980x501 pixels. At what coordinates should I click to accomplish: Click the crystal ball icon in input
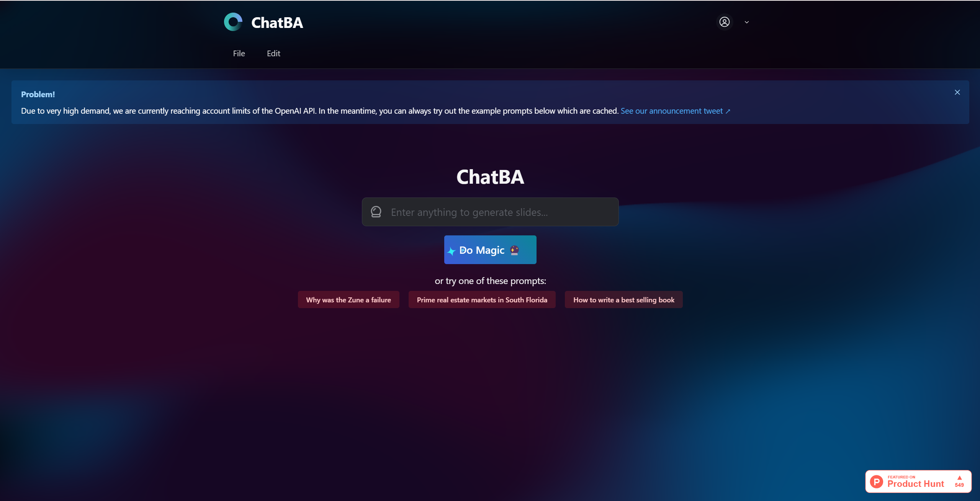376,212
